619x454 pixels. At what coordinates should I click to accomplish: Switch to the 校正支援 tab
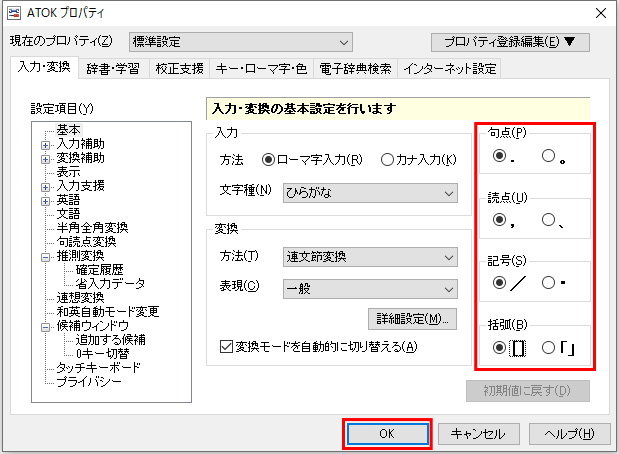(181, 69)
